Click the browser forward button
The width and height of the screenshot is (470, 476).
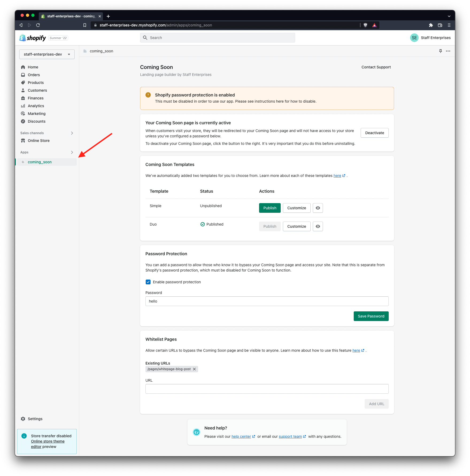click(x=29, y=25)
